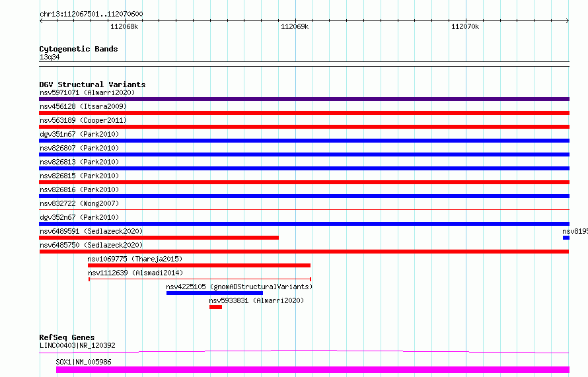Viewport: 588px width, 377px height.
Task: Select nsv456128 (Itsara2009) red variant bar
Action: click(304, 113)
